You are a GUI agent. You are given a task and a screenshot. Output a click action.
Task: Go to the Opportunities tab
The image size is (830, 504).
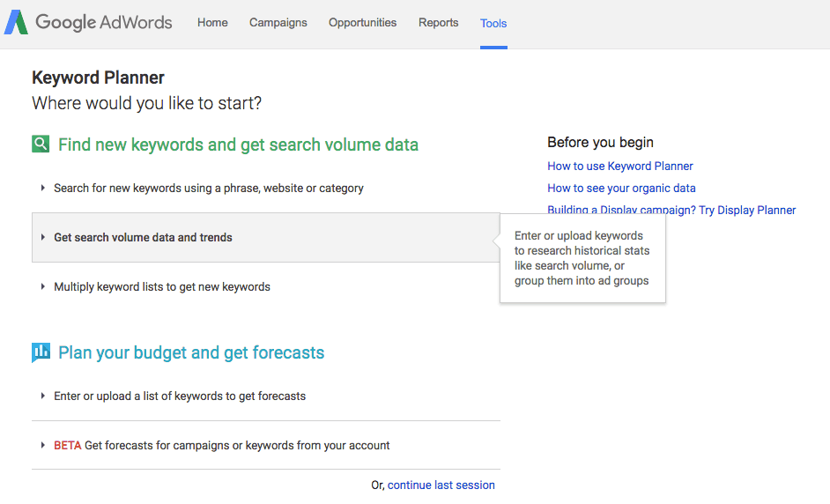pyautogui.click(x=362, y=23)
